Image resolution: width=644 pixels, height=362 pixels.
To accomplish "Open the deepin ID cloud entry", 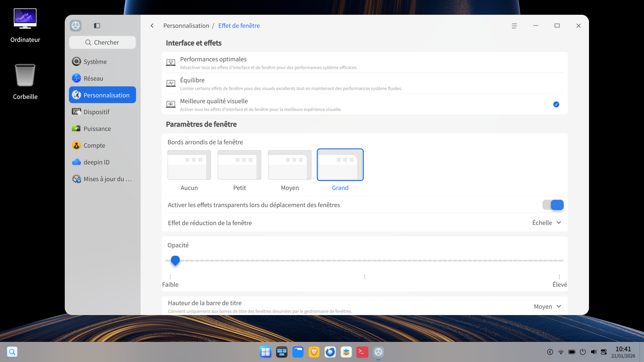I will pos(96,162).
